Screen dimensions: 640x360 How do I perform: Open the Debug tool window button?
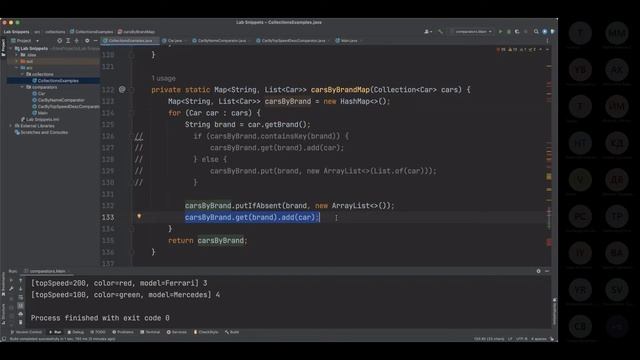tap(76, 332)
